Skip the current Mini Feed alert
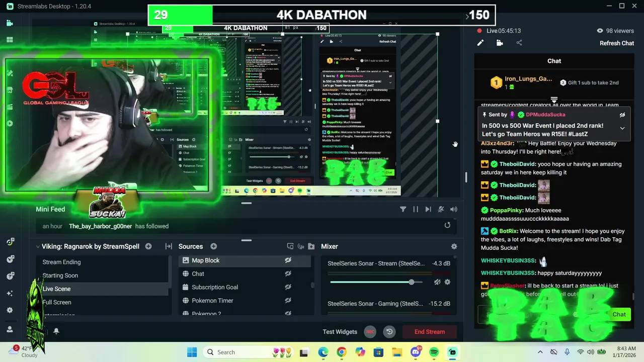 (x=428, y=209)
